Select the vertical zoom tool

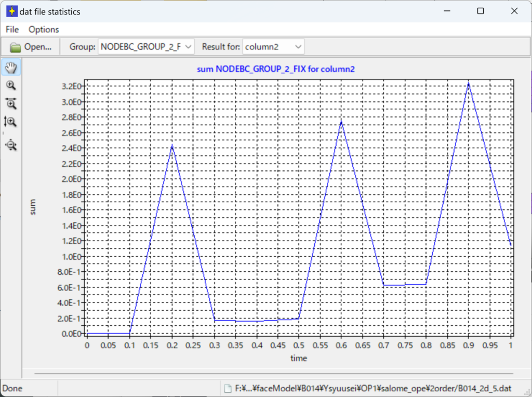(x=11, y=122)
